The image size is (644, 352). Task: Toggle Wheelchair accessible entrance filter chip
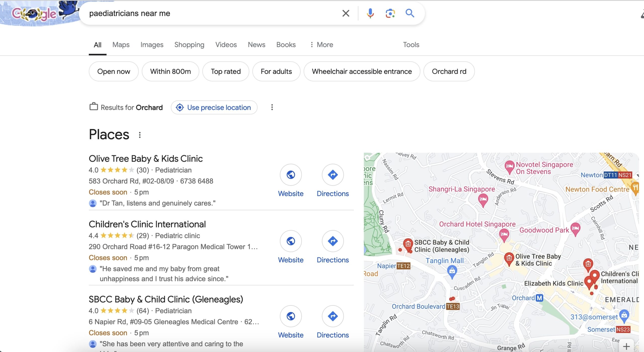(x=362, y=72)
